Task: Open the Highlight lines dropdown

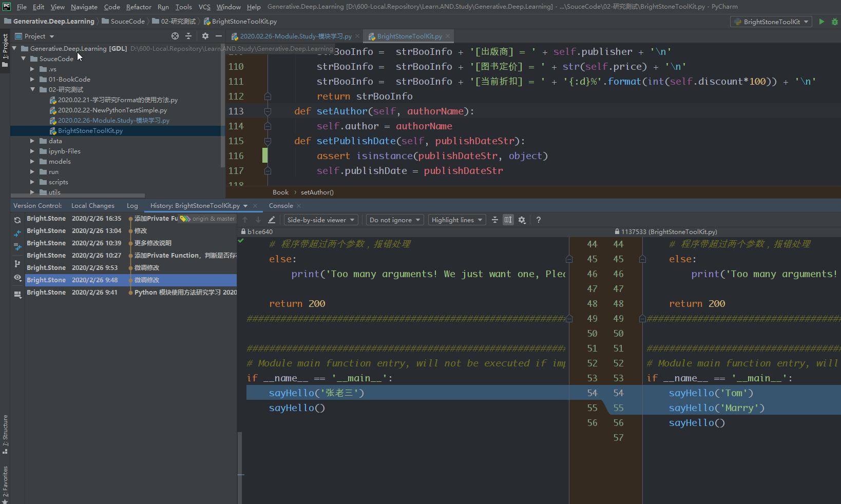Action: (457, 220)
